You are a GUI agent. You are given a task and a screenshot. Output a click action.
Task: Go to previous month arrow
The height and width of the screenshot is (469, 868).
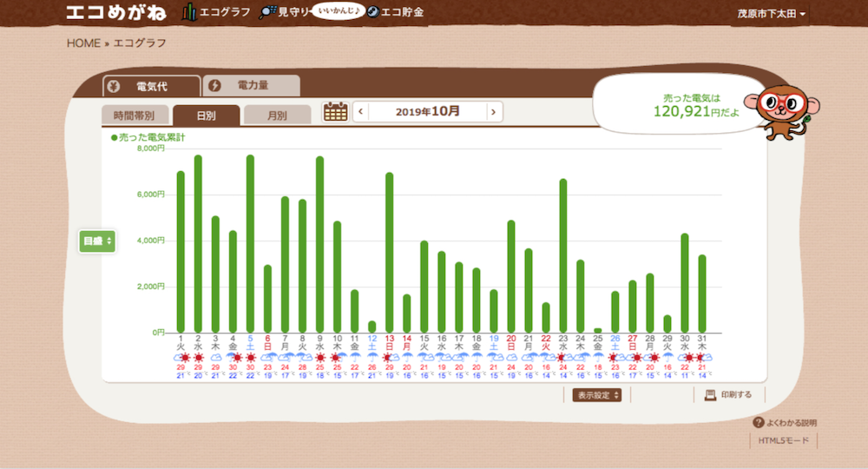pos(361,111)
